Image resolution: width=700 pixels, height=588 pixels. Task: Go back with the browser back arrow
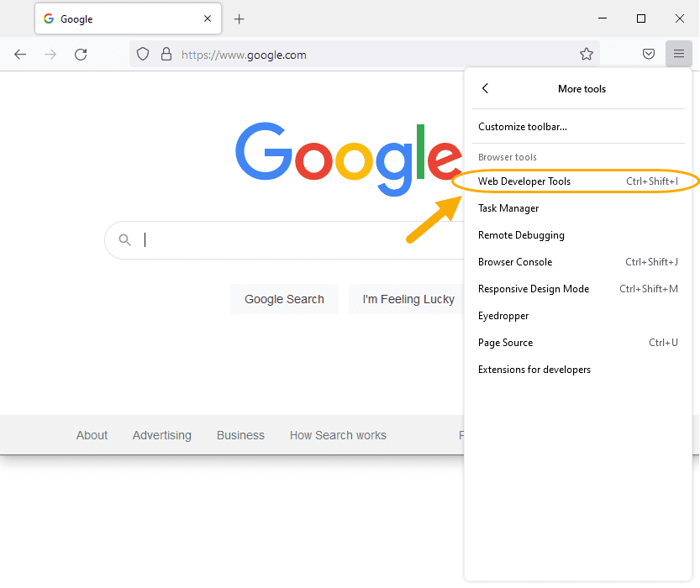click(x=20, y=55)
